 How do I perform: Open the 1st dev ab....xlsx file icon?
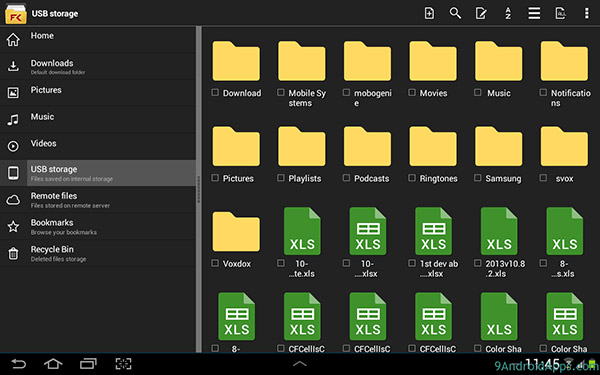tap(434, 231)
